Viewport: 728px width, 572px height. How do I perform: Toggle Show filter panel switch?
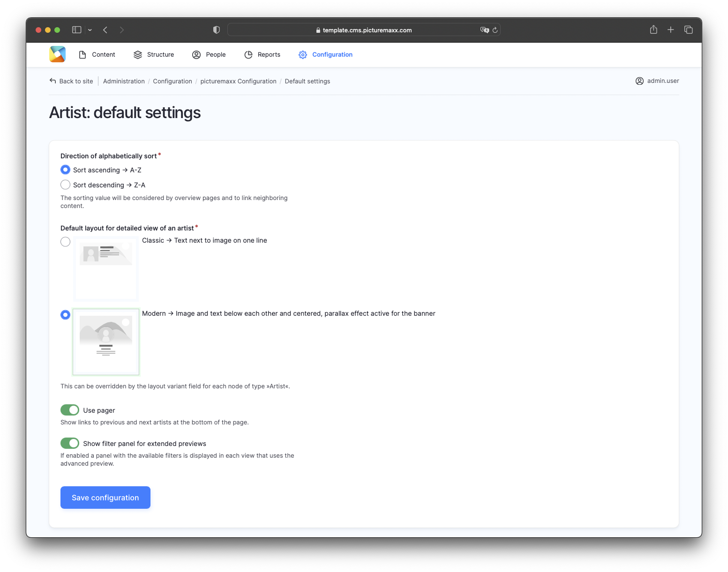coord(70,443)
